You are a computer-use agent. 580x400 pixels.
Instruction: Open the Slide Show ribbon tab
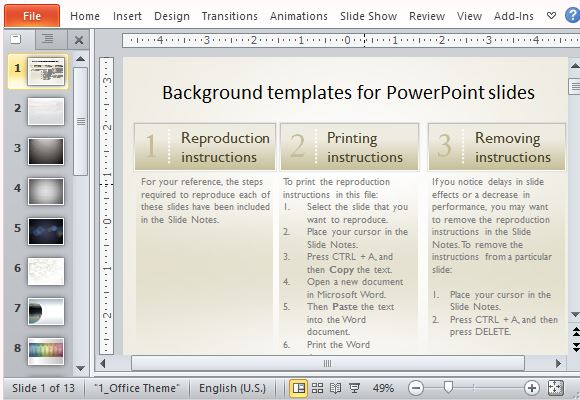[x=368, y=16]
